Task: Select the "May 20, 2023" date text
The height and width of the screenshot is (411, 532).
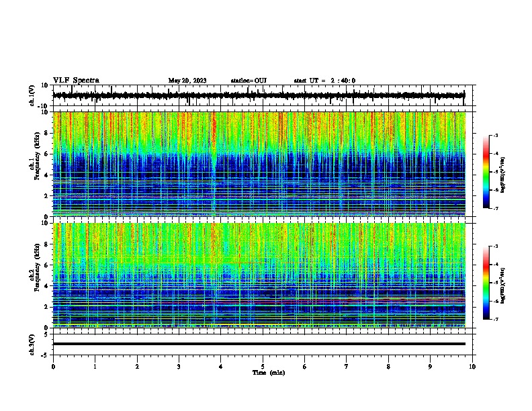Action: coord(187,81)
